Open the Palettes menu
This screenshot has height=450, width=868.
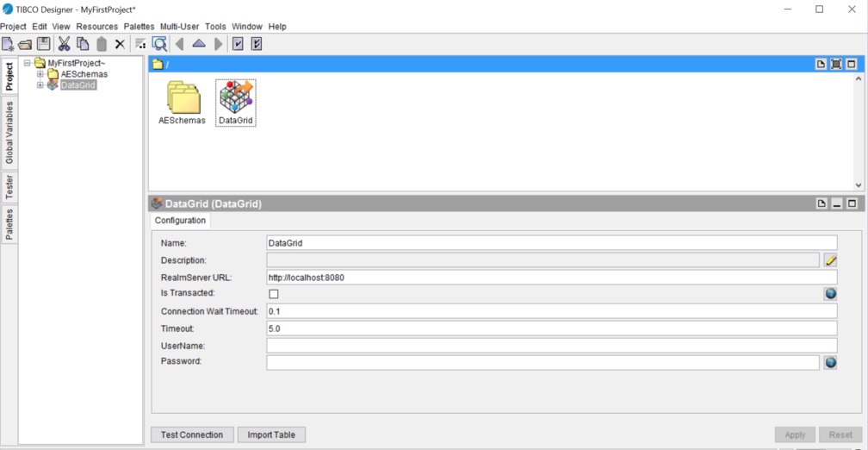click(x=139, y=27)
